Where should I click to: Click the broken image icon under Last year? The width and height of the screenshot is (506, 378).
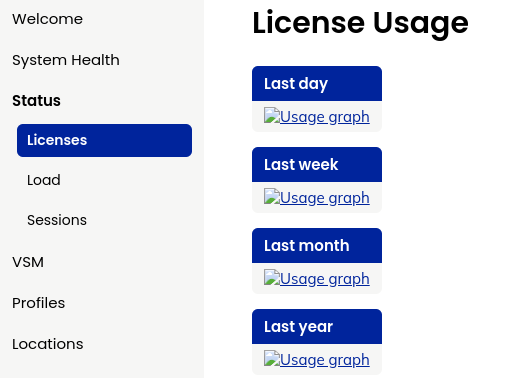pos(272,358)
